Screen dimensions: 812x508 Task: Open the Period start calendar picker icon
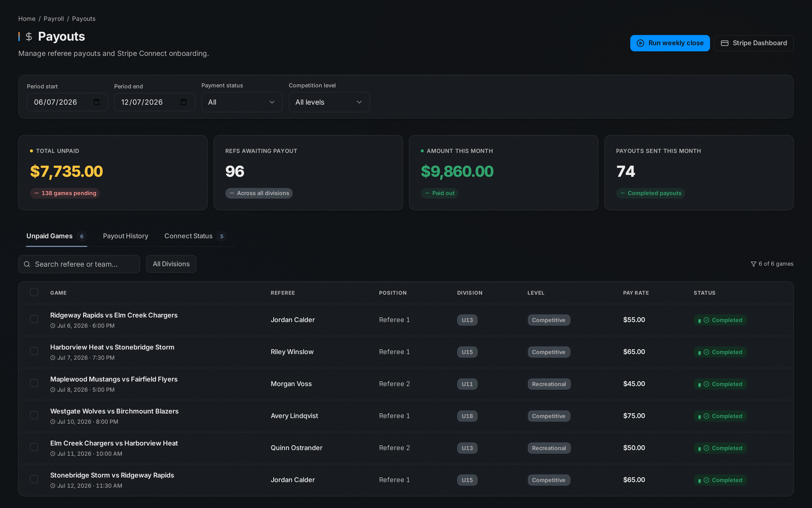coord(96,102)
